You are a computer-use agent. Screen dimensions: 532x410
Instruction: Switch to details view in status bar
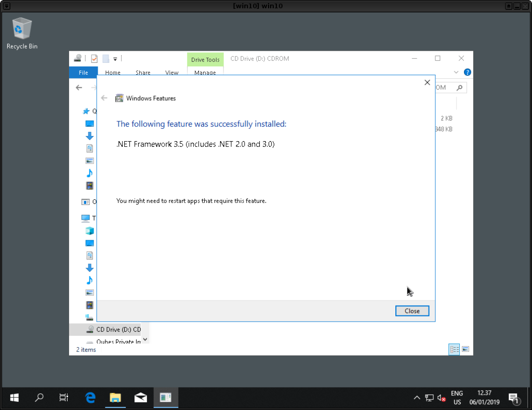(x=454, y=349)
